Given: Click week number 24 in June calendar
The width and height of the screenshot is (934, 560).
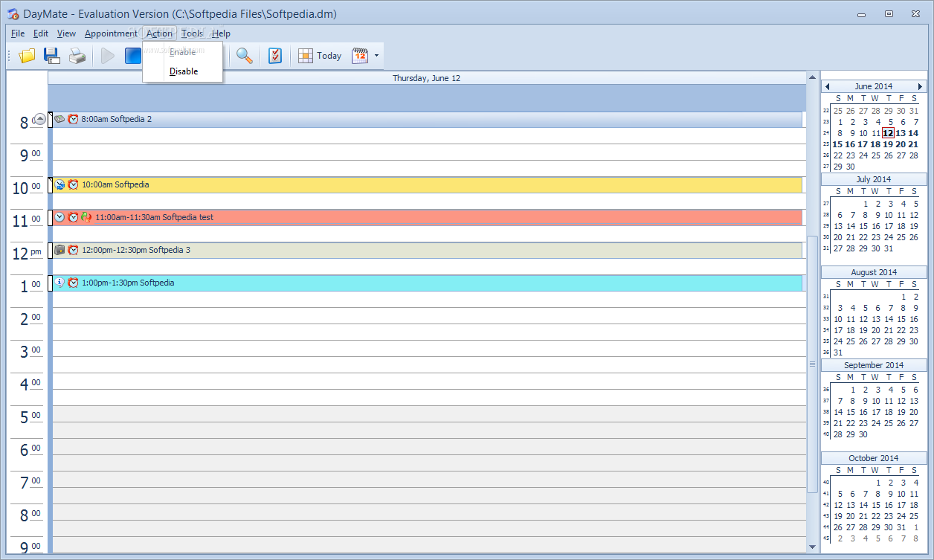Looking at the screenshot, I should [x=825, y=133].
